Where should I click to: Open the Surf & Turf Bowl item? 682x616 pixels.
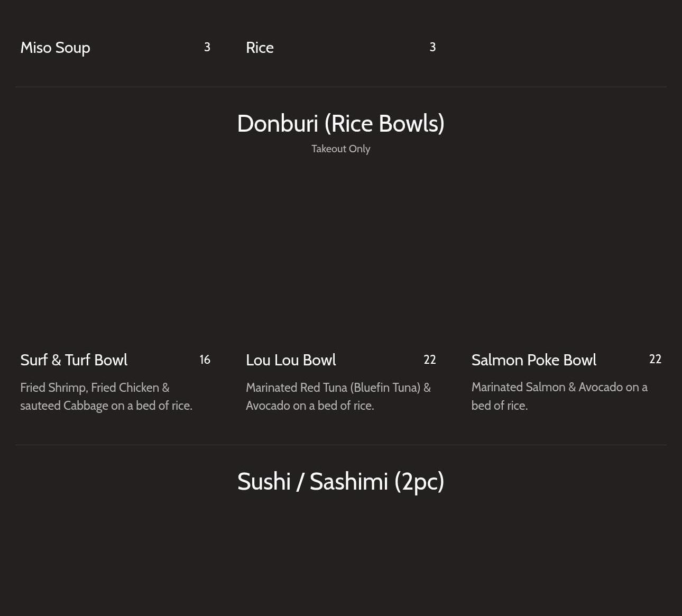pyautogui.click(x=73, y=360)
